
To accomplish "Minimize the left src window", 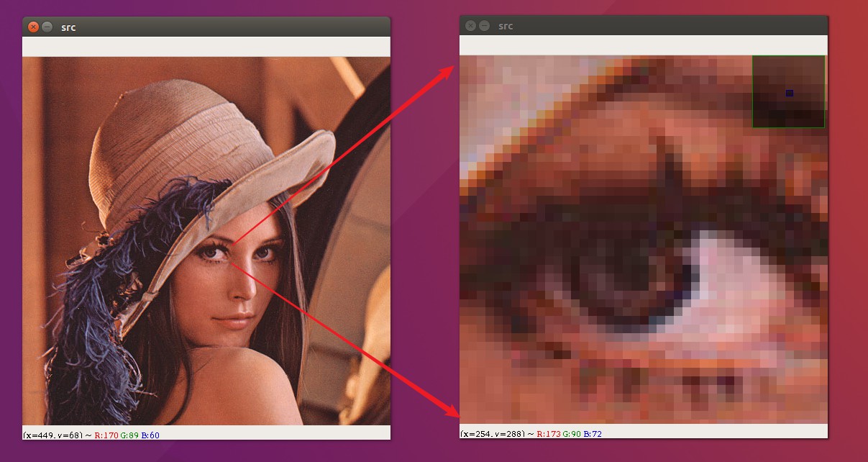I will coord(47,27).
